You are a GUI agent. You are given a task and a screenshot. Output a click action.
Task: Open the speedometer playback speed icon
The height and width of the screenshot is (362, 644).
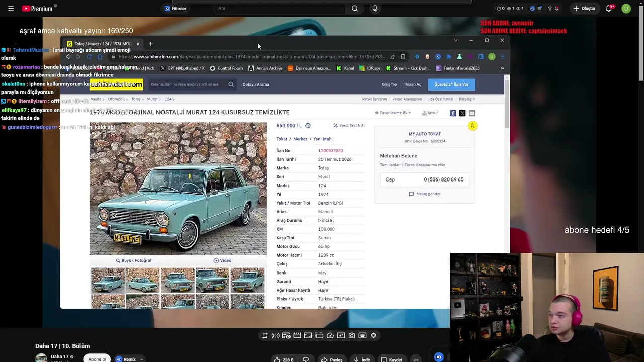click(x=330, y=336)
